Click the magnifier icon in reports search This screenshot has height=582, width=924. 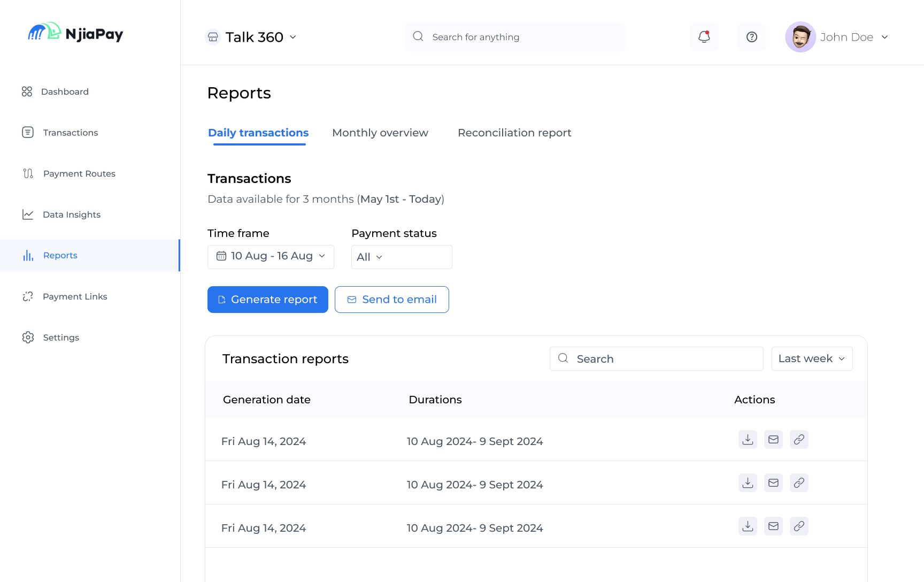(x=563, y=358)
